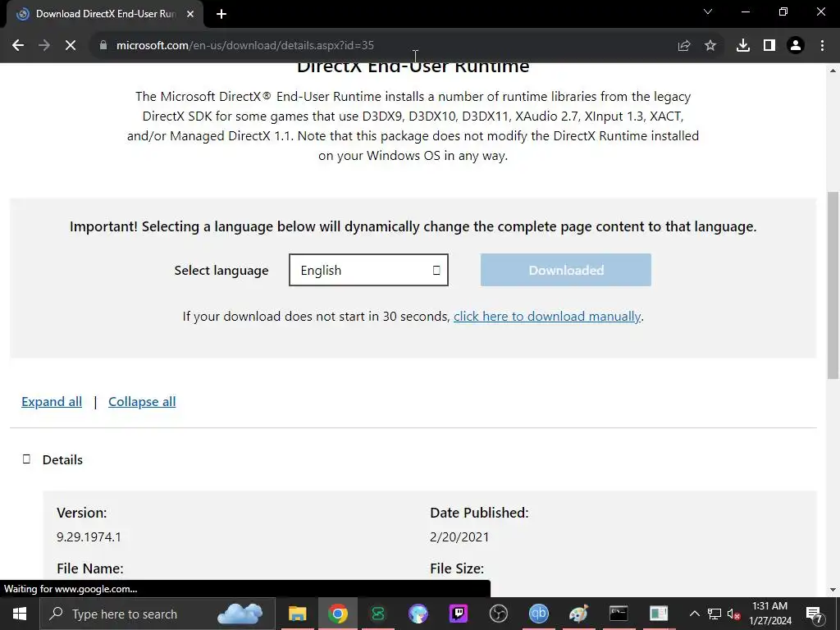This screenshot has height=630, width=840.
Task: Click the download manually link
Action: 547,317
